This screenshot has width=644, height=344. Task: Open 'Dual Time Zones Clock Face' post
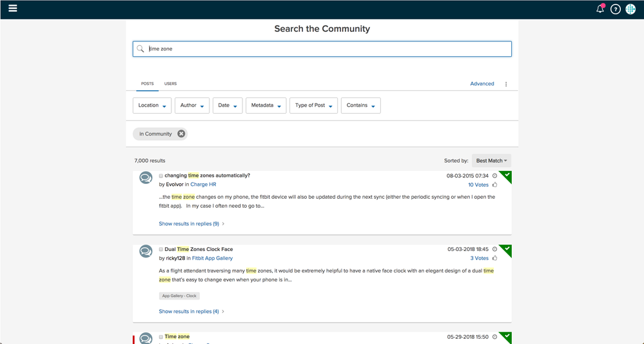(199, 249)
